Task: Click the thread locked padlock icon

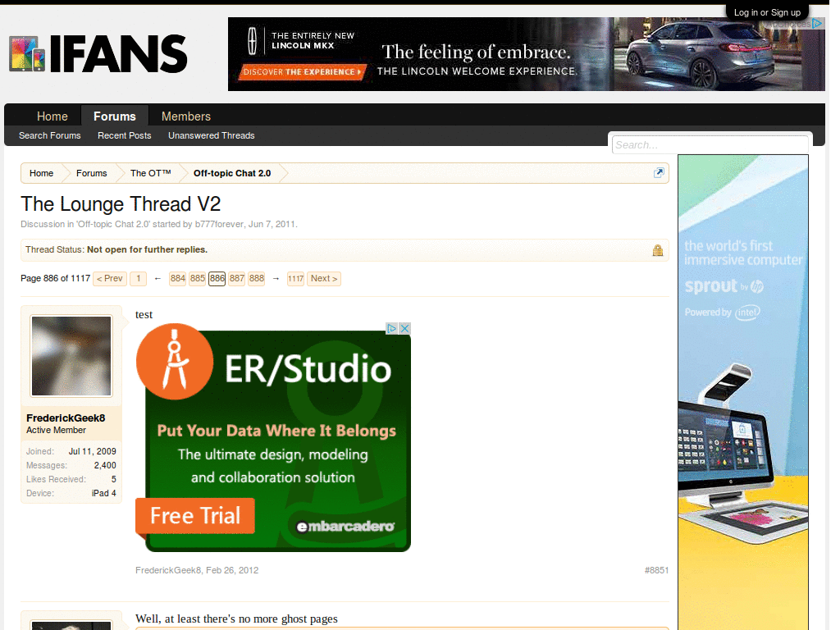Action: point(658,250)
